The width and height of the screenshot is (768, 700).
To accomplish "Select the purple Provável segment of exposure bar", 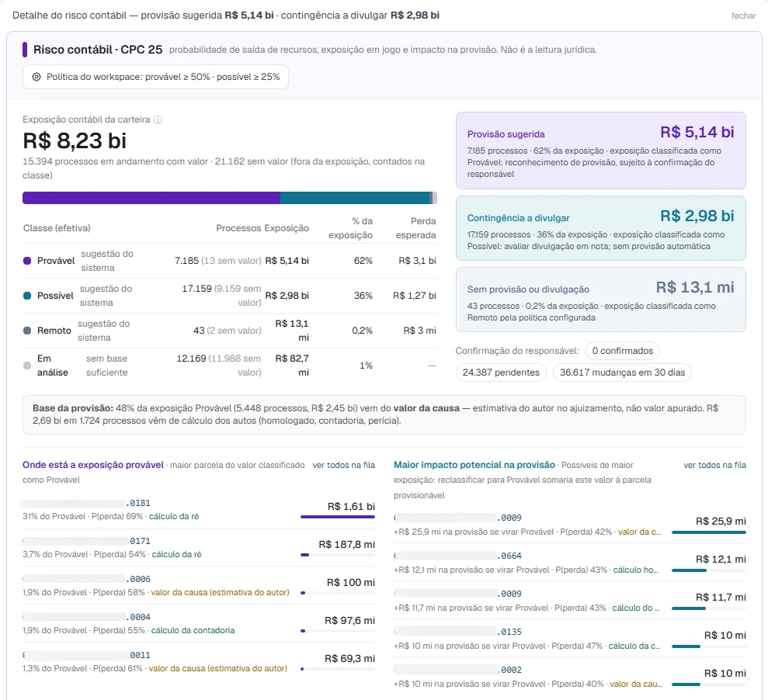I will point(151,198).
